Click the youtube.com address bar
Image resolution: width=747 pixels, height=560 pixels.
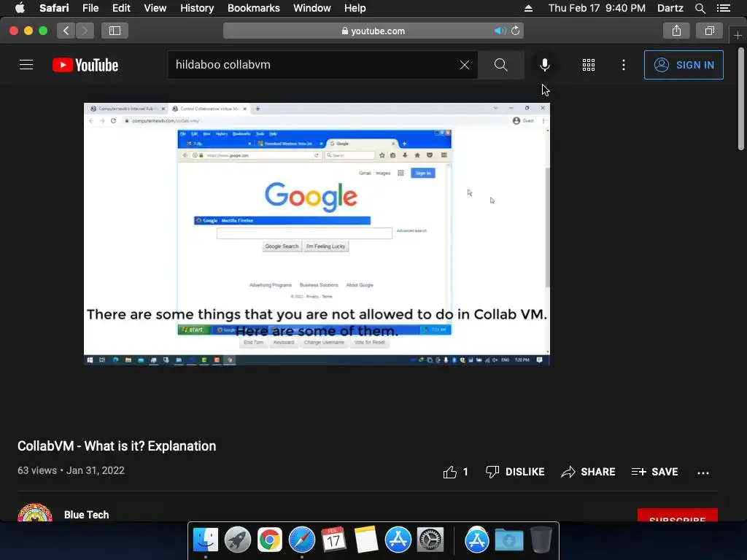click(373, 31)
